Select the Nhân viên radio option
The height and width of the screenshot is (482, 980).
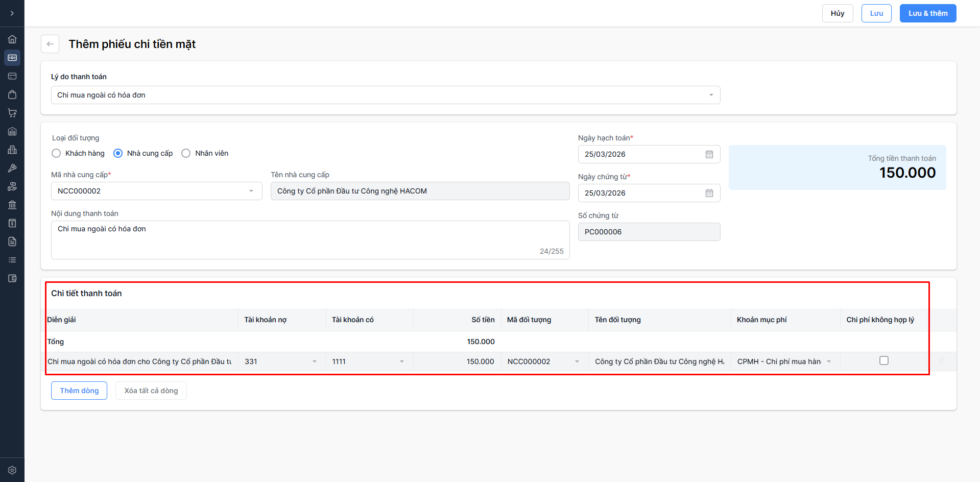coord(186,153)
